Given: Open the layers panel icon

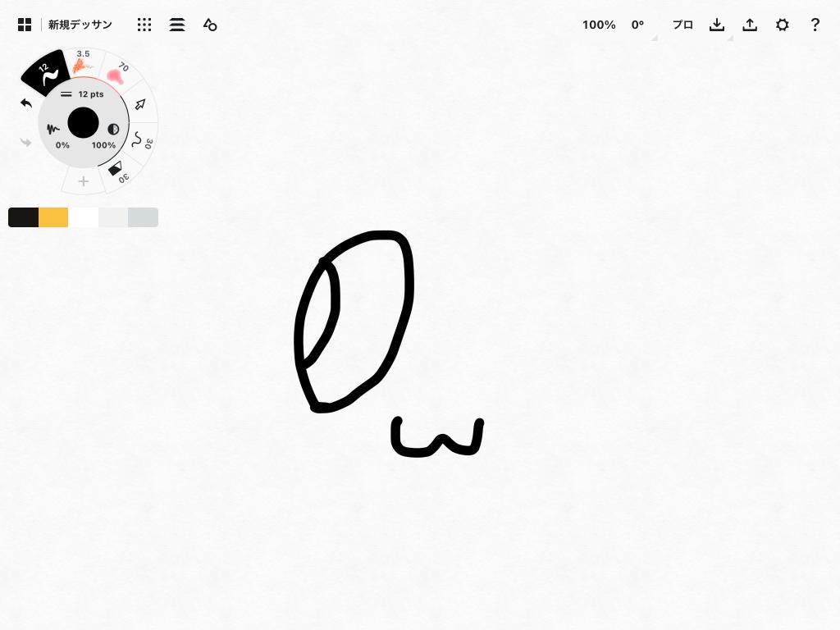Looking at the screenshot, I should [177, 25].
